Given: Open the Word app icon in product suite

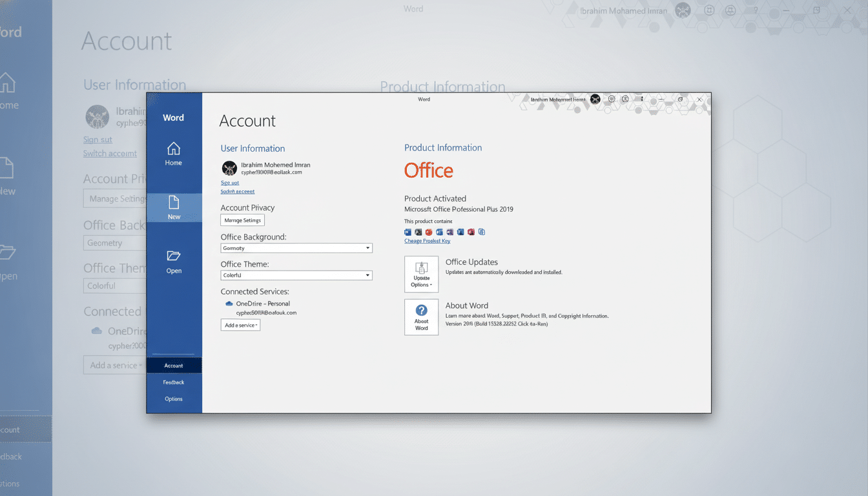Looking at the screenshot, I should pyautogui.click(x=408, y=231).
